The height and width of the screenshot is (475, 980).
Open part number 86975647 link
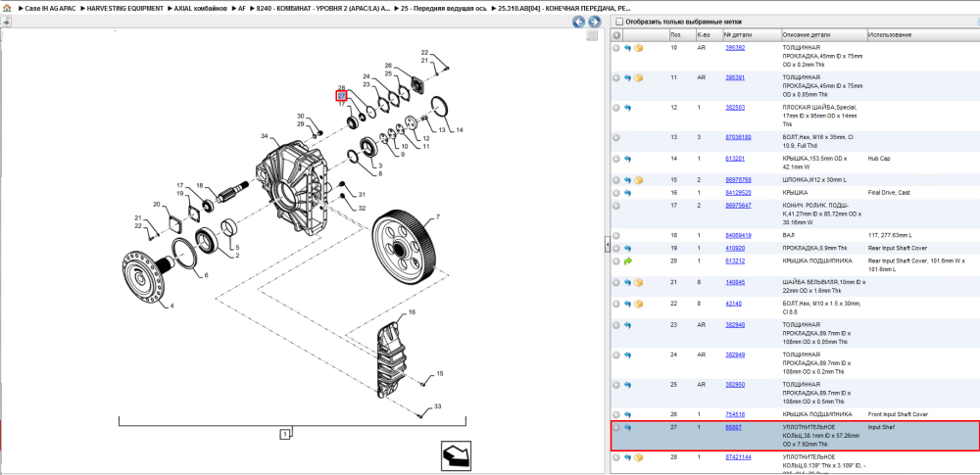pos(738,206)
